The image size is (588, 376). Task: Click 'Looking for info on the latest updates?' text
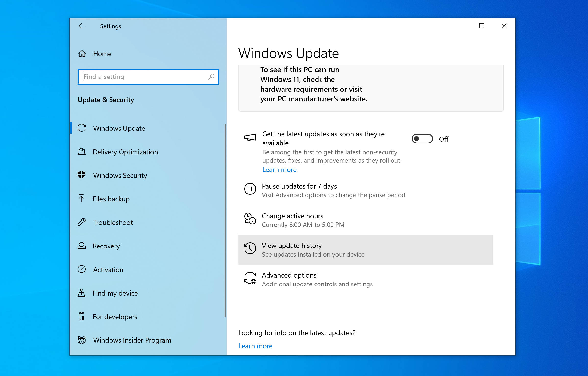297,333
